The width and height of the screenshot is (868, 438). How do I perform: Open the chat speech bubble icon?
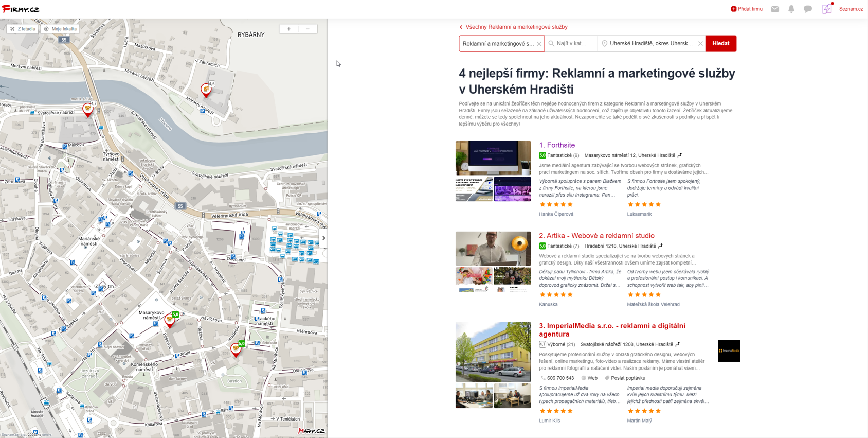(808, 9)
